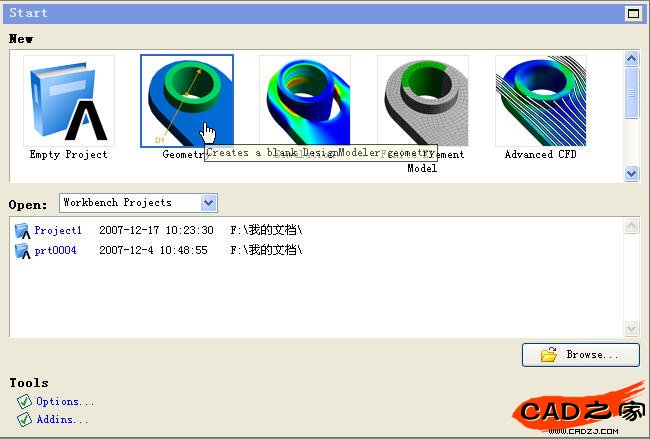Open recent project Project1
The image size is (650, 439).
(x=58, y=230)
